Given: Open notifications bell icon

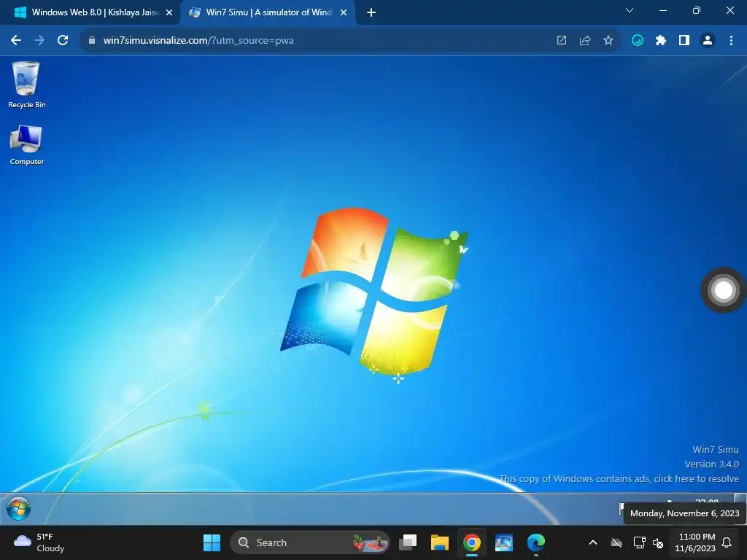Looking at the screenshot, I should (727, 542).
